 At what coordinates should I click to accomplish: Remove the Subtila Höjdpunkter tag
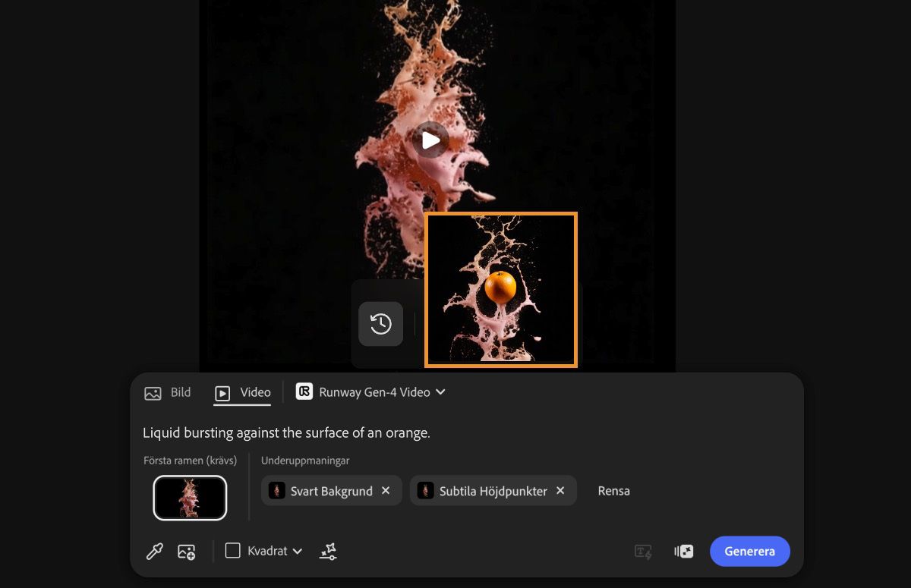coord(560,491)
